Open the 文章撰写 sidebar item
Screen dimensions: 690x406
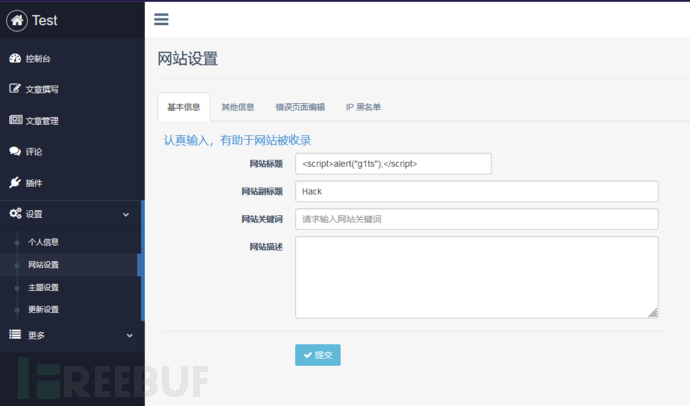coord(72,89)
